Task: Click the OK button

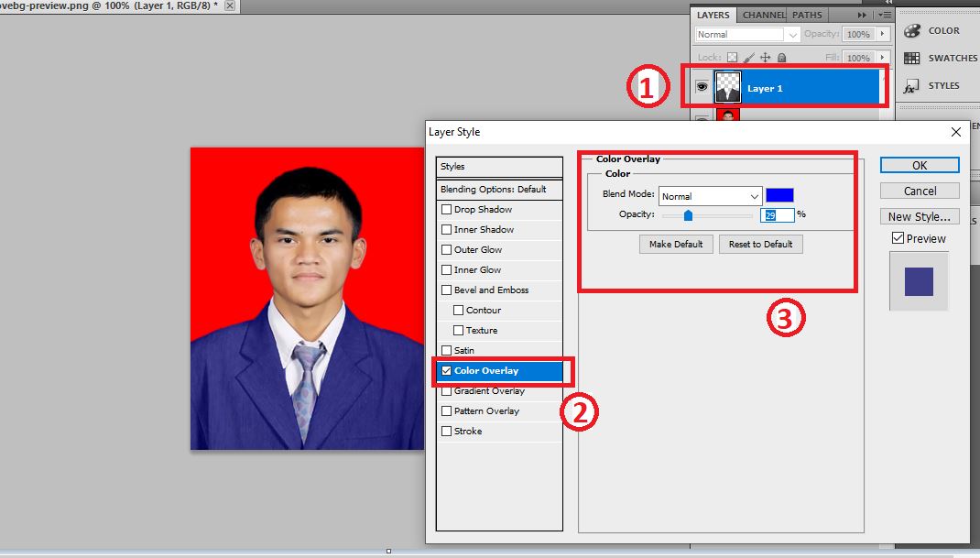Action: [920, 165]
